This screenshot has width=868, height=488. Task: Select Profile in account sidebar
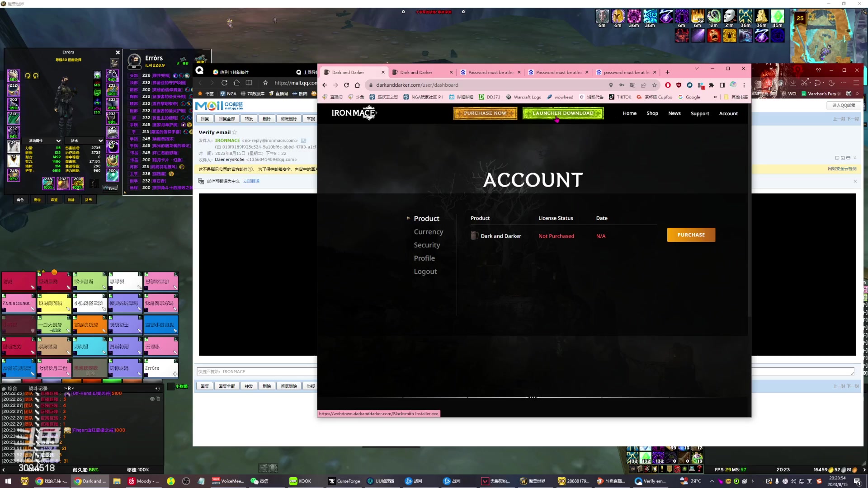point(424,258)
